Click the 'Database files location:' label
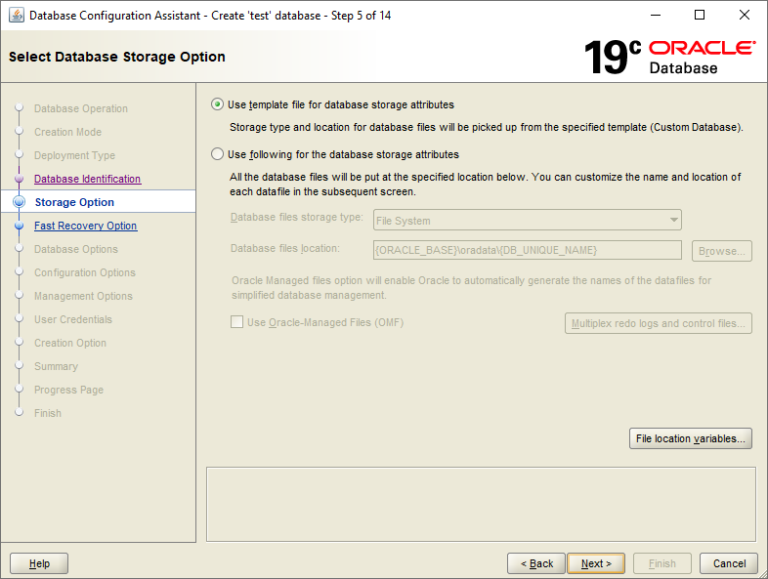768x579 pixels. [285, 248]
